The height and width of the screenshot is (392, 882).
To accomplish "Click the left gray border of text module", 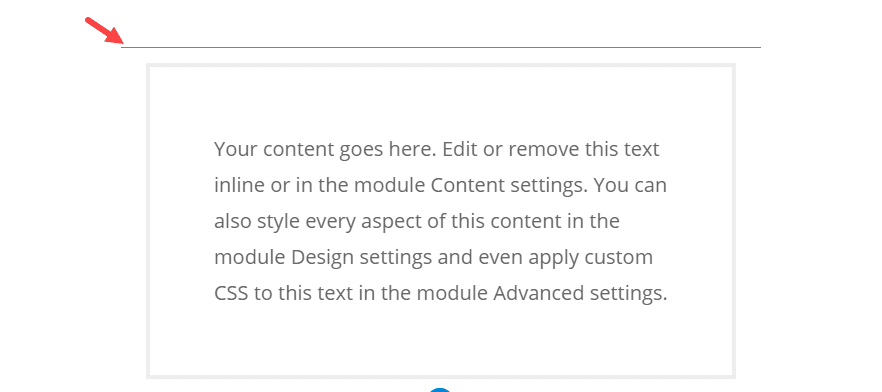I will click(148, 220).
